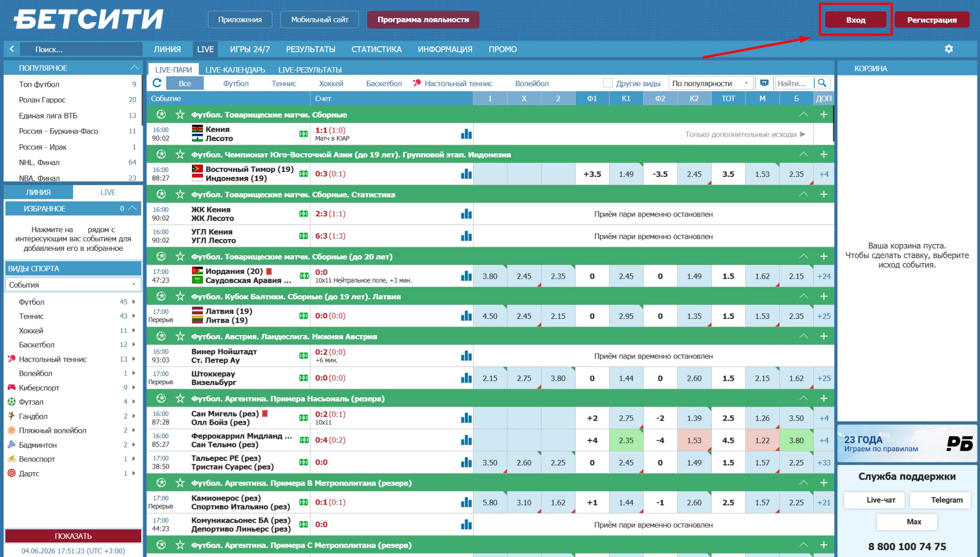Open statistics chart for Штоккерау vs Визельбург
This screenshot has height=557, width=980.
[466, 378]
